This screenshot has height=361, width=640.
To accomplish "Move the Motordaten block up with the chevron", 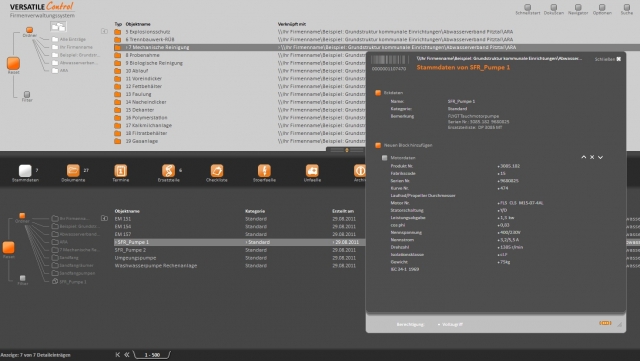I will click(584, 157).
